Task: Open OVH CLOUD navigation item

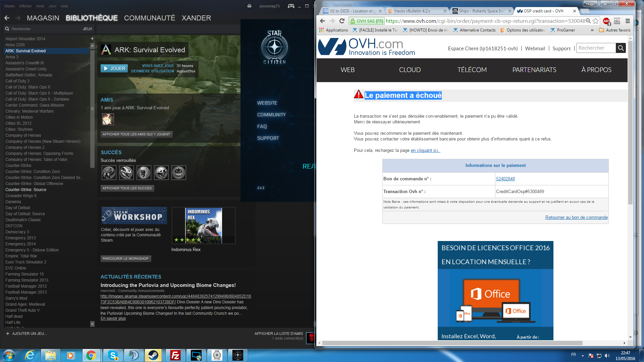Action: click(410, 70)
